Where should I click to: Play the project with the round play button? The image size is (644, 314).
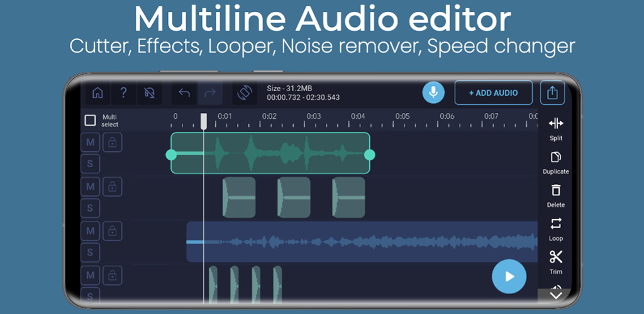coord(509,276)
